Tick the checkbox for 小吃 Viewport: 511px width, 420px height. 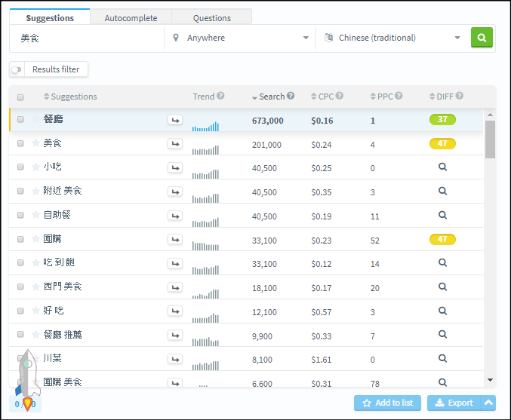tap(20, 167)
